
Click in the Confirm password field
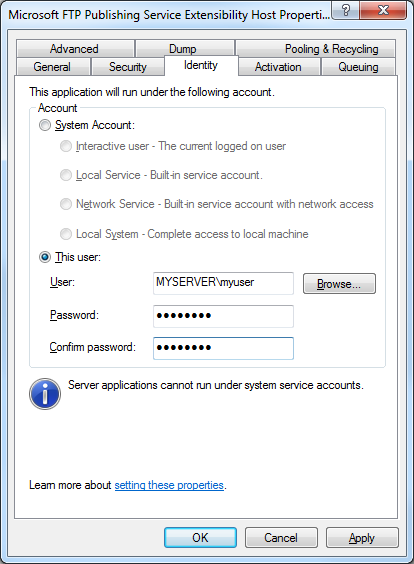pyautogui.click(x=223, y=348)
